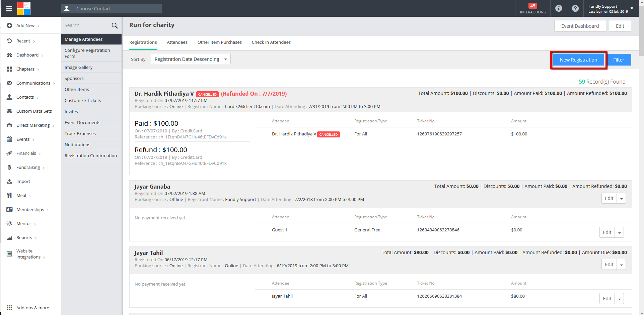The height and width of the screenshot is (315, 644).
Task: Click the Add New plus icon
Action: (x=9, y=25)
